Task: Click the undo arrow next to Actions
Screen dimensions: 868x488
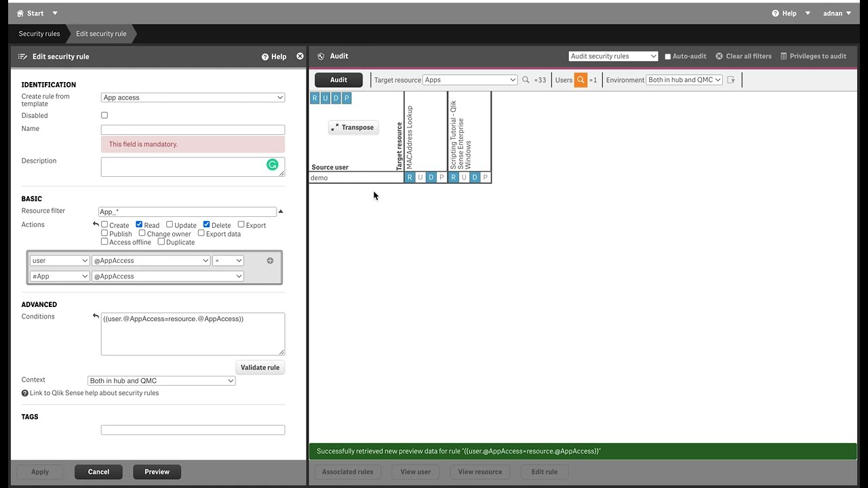Action: [x=96, y=224]
